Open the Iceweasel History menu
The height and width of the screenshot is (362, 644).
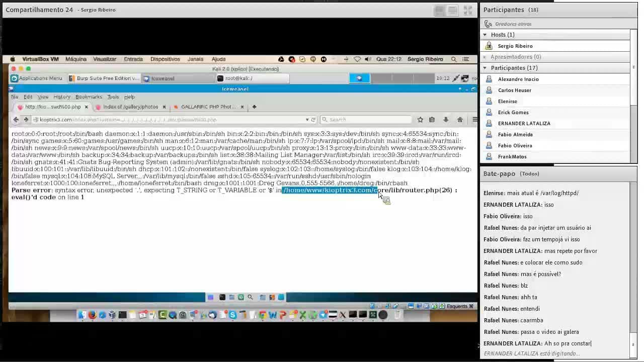[x=62, y=97]
